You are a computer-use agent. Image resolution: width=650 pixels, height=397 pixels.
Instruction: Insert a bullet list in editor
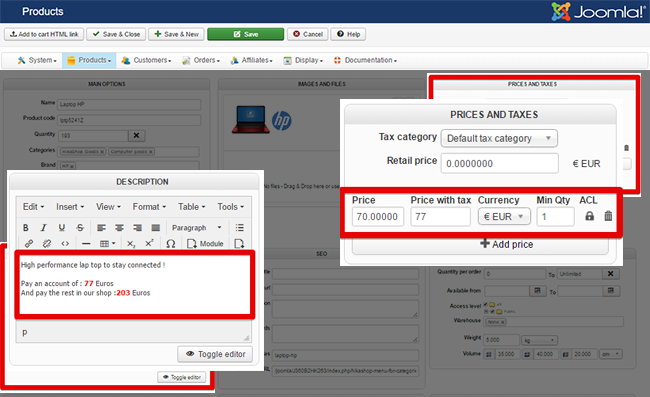point(239,228)
